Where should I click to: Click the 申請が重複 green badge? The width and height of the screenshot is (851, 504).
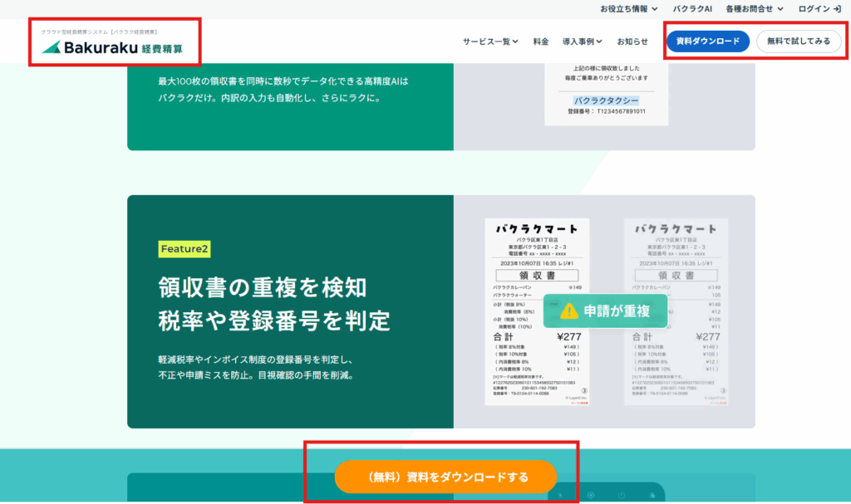[605, 311]
